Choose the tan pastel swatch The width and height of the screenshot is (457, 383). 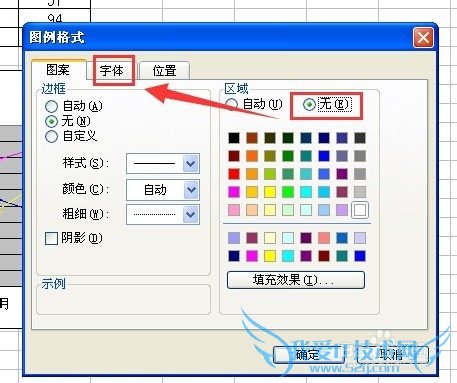[252, 210]
